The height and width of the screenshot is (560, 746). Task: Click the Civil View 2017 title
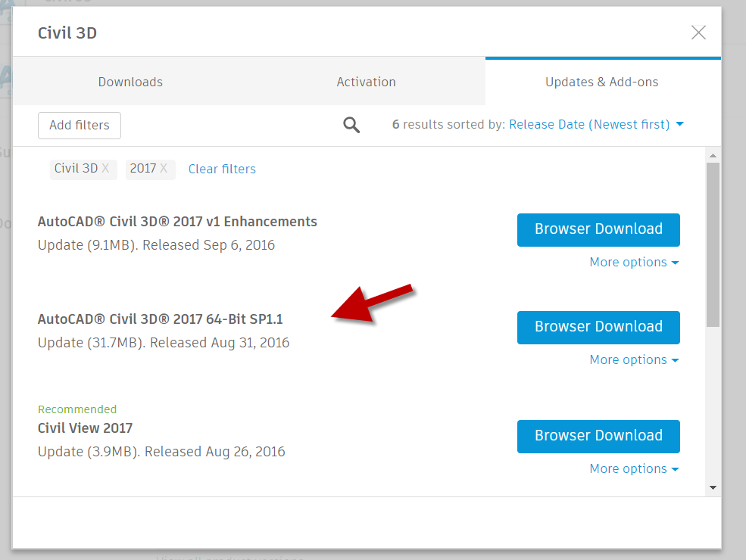click(85, 428)
